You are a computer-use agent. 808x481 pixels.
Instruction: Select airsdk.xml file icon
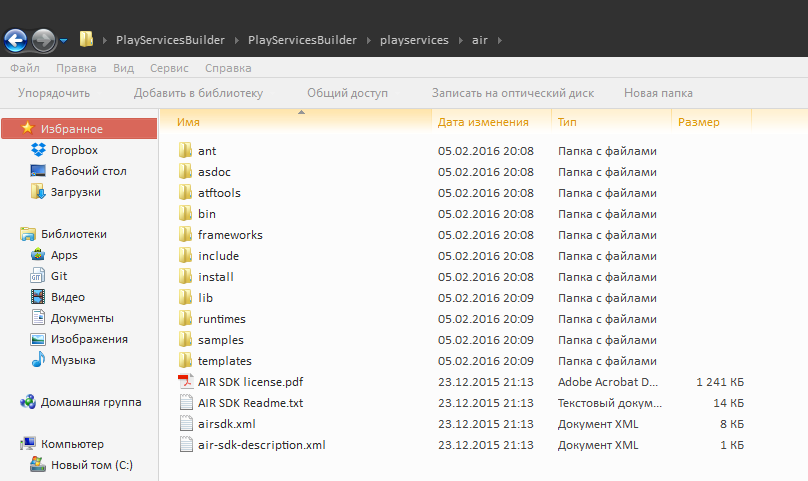tap(186, 424)
